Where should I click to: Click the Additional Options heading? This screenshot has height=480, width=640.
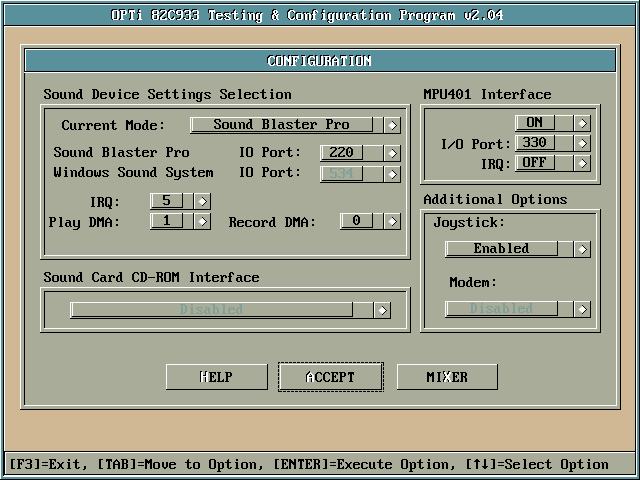(496, 200)
